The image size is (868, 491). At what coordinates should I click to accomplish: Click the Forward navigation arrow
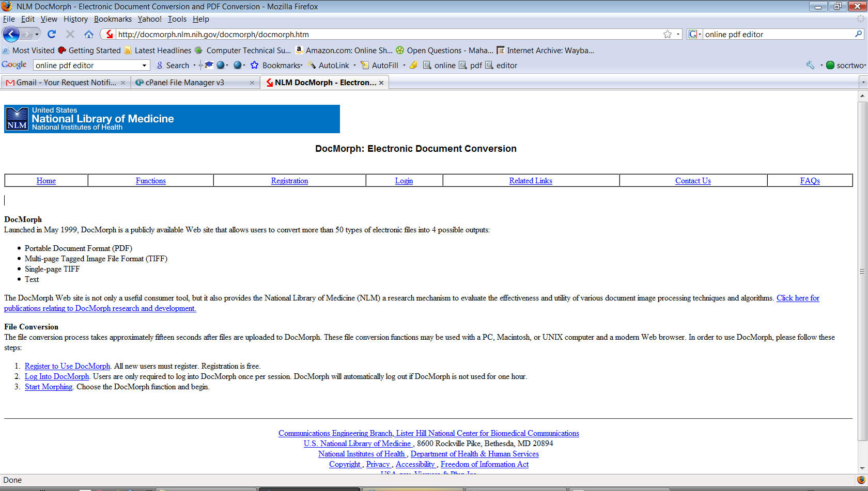point(26,34)
